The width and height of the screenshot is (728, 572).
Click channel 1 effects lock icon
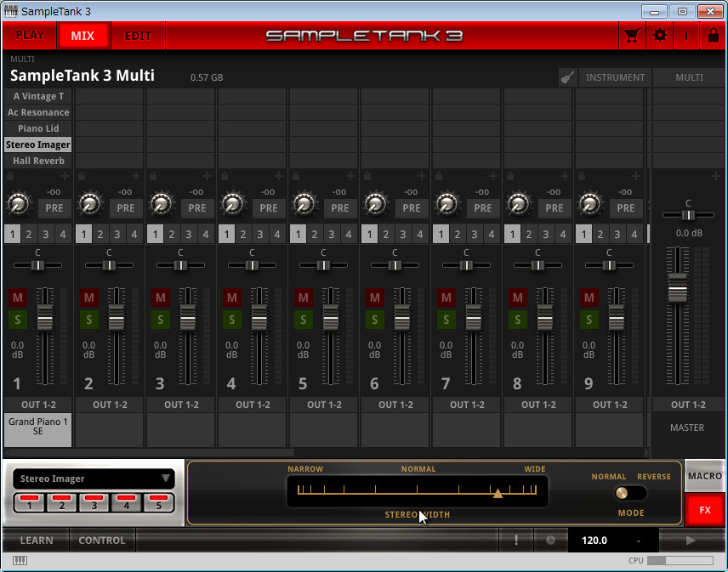(x=10, y=176)
